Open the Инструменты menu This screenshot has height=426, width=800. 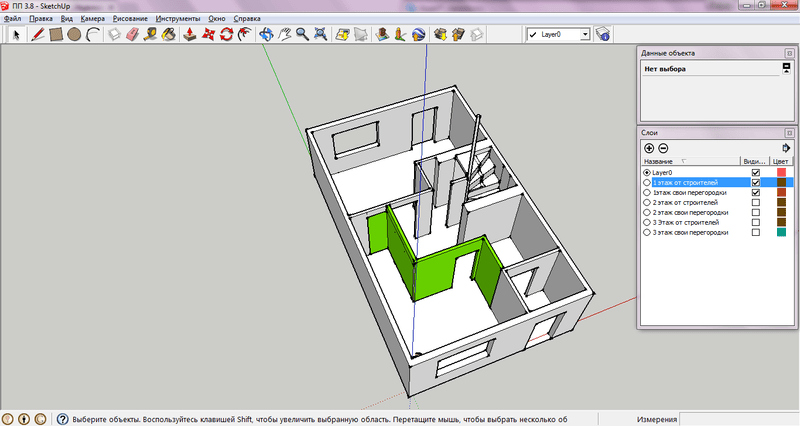pyautogui.click(x=178, y=19)
